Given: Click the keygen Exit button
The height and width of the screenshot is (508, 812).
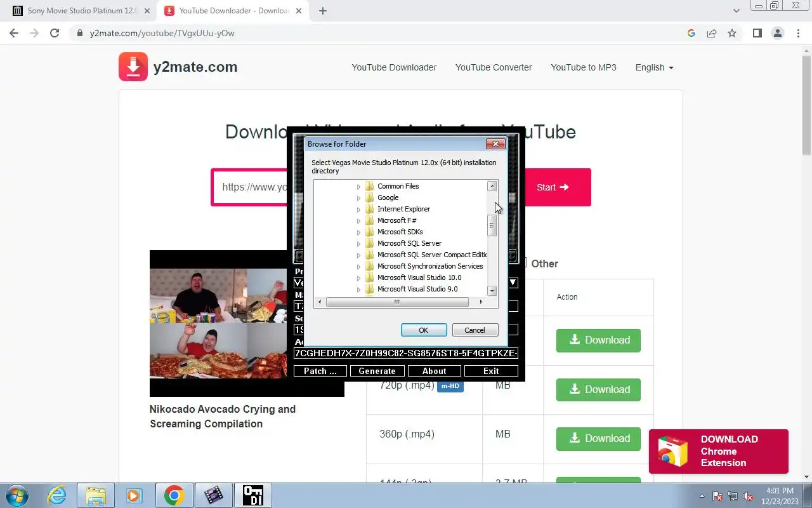Looking at the screenshot, I should click(491, 371).
